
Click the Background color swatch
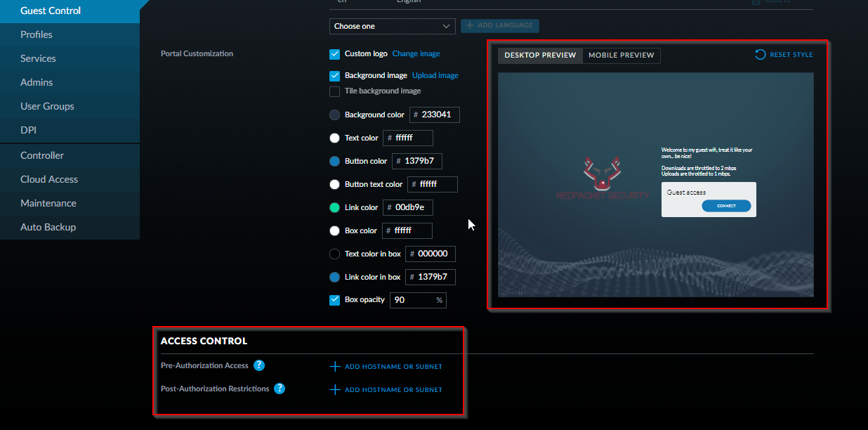(335, 115)
